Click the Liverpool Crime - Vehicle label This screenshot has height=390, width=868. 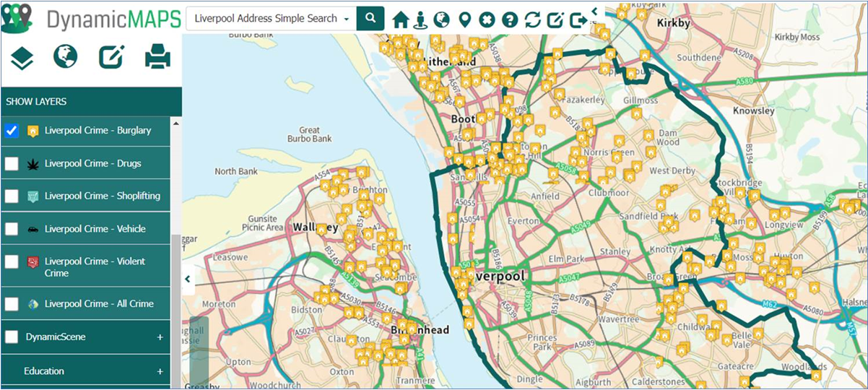coord(95,229)
